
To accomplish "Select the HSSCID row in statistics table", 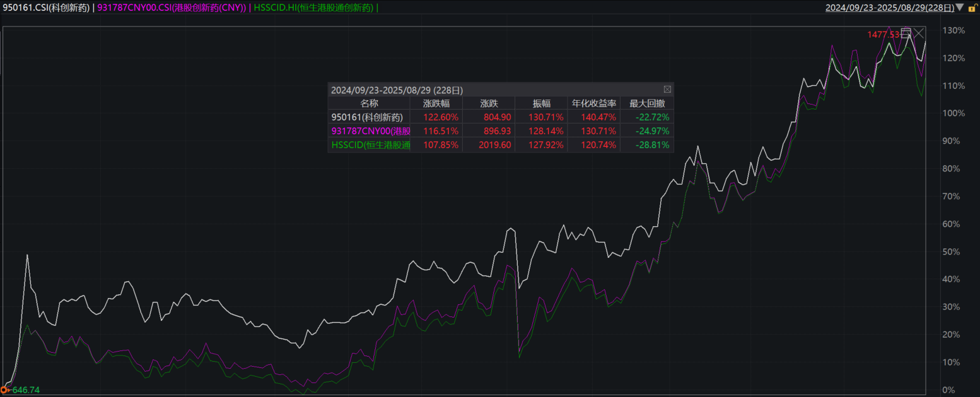I will (370, 145).
